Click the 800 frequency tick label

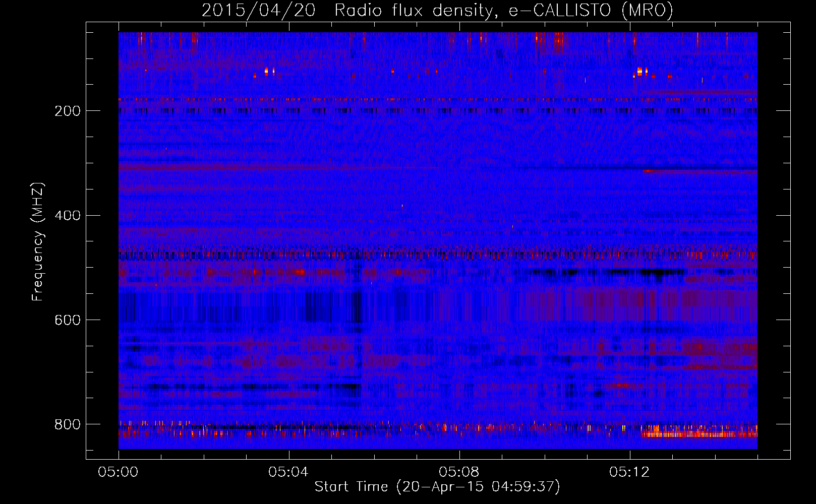pos(68,425)
